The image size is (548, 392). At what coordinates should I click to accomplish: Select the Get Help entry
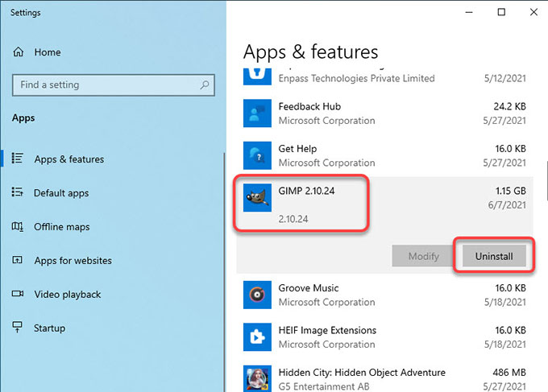point(384,155)
